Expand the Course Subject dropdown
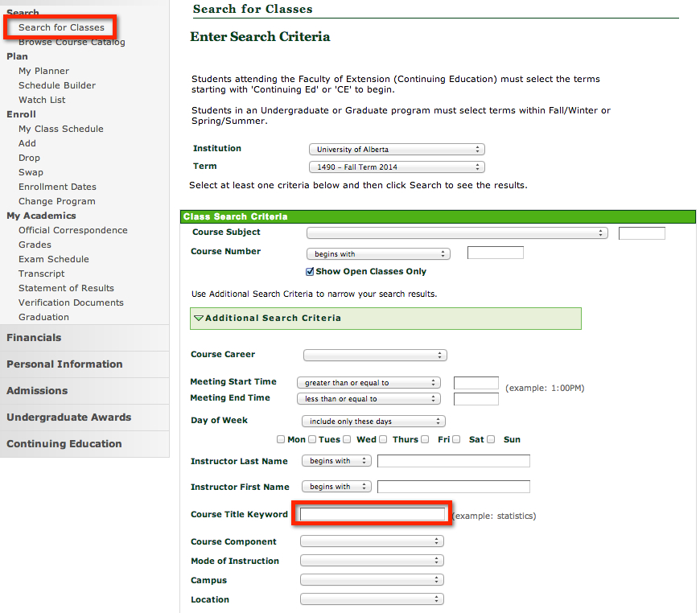The width and height of the screenshot is (700, 613). click(456, 233)
